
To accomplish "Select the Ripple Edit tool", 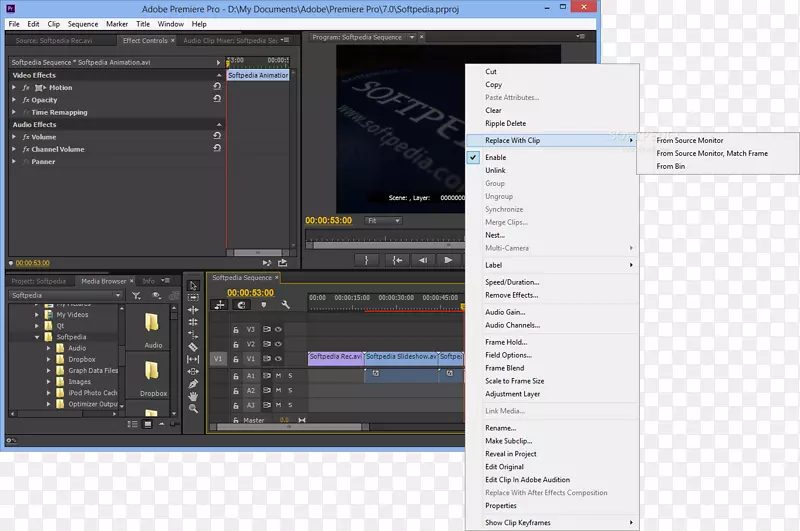I will pos(193,310).
